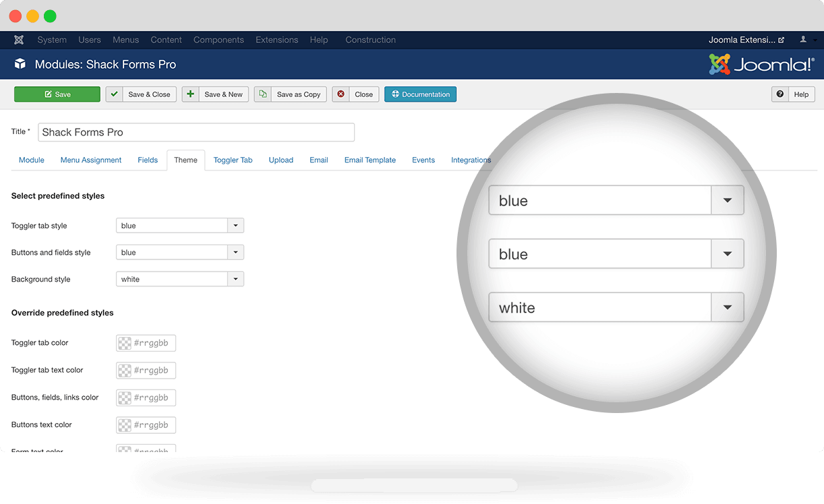Switch to the Email tab
The image size is (824, 504).
(x=319, y=160)
